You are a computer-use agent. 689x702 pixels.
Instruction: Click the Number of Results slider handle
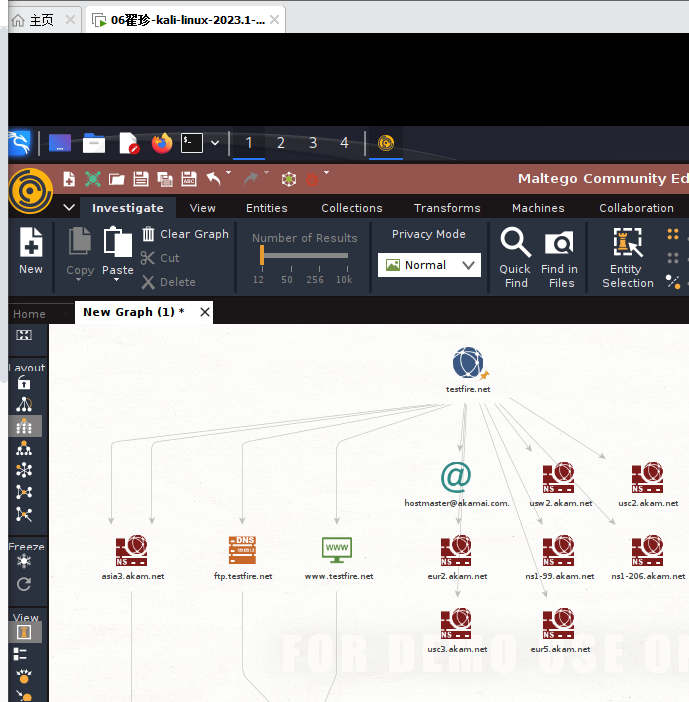tap(262, 255)
